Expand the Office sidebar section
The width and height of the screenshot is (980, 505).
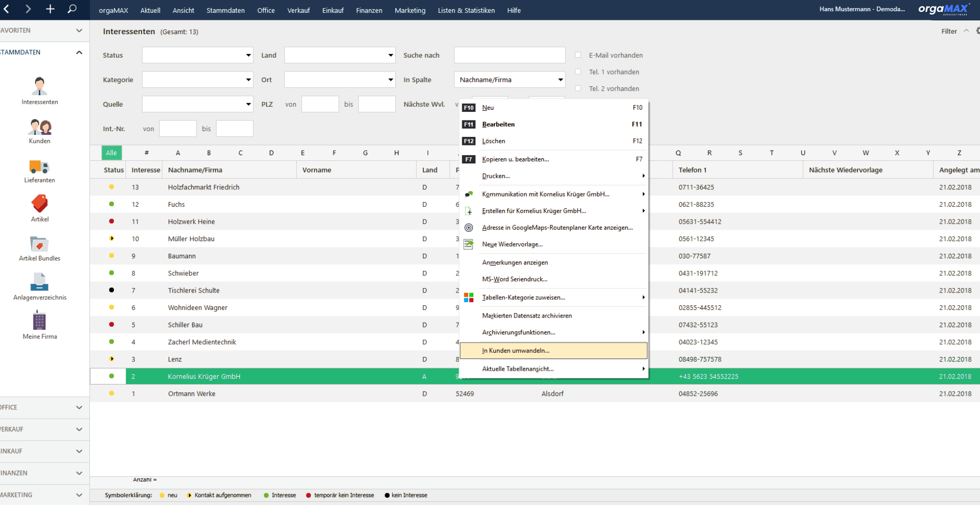[x=79, y=407]
